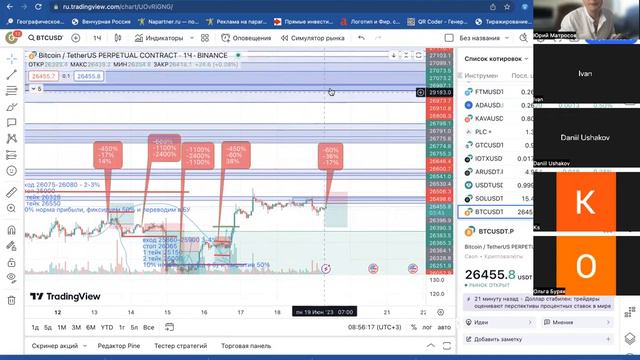Image resolution: width=640 pixels, height=360 pixels.
Task: Select the ruler measure tool
Action: click(x=11, y=192)
